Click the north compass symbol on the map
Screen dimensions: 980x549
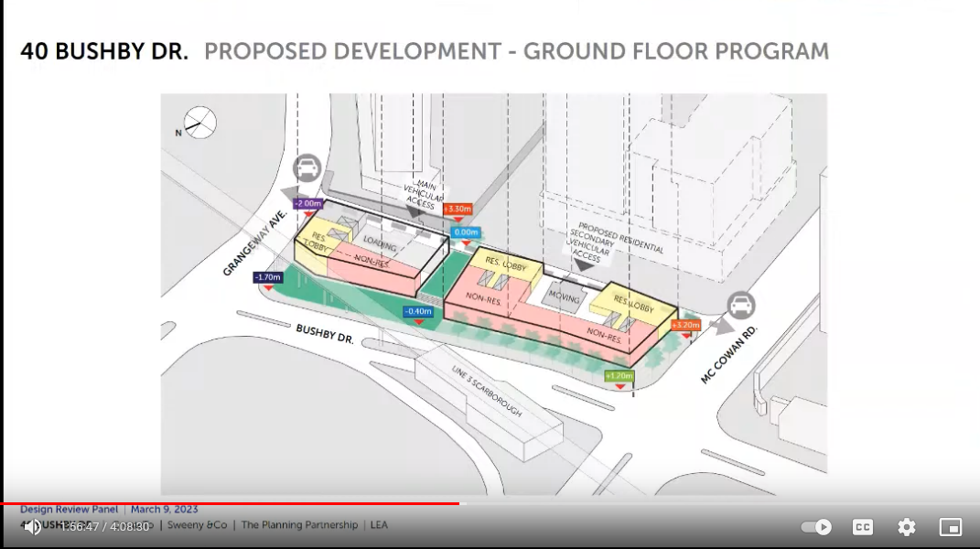199,121
